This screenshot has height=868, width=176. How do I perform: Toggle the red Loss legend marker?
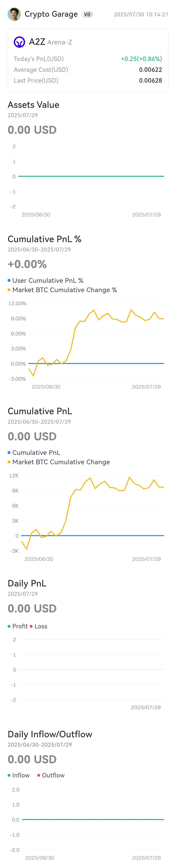click(x=31, y=626)
